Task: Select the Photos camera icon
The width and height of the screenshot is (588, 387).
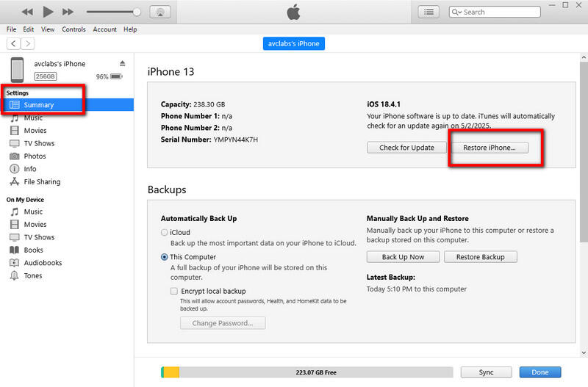Action: (x=14, y=156)
